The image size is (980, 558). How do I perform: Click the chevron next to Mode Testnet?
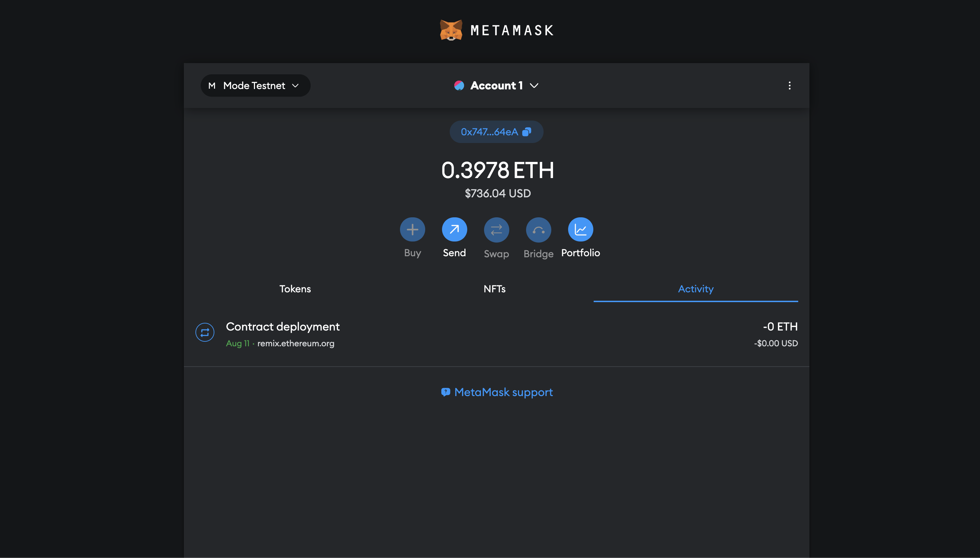295,86
